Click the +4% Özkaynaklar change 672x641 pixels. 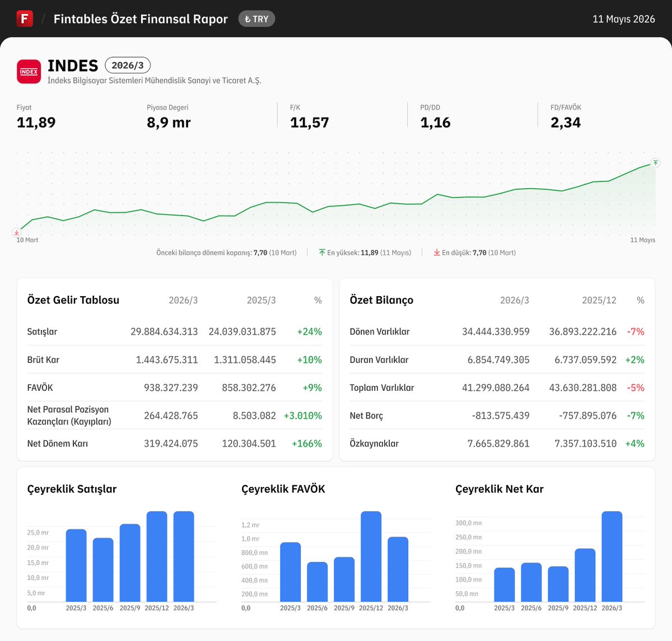pos(635,443)
